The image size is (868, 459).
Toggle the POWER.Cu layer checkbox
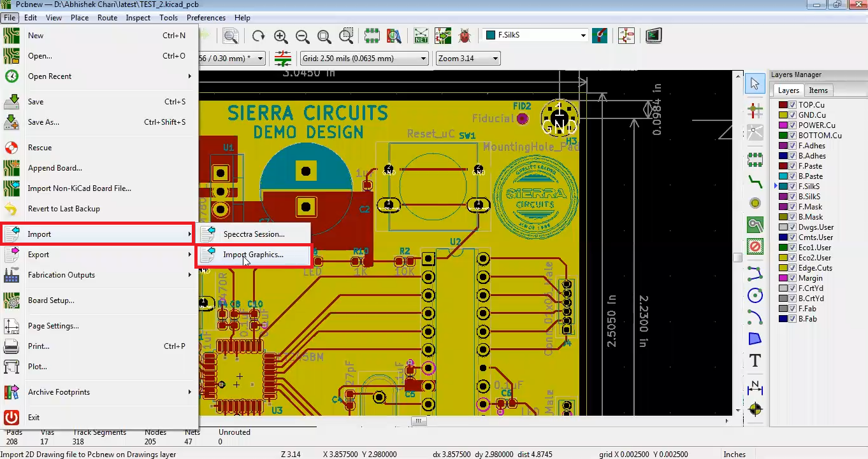coord(793,125)
